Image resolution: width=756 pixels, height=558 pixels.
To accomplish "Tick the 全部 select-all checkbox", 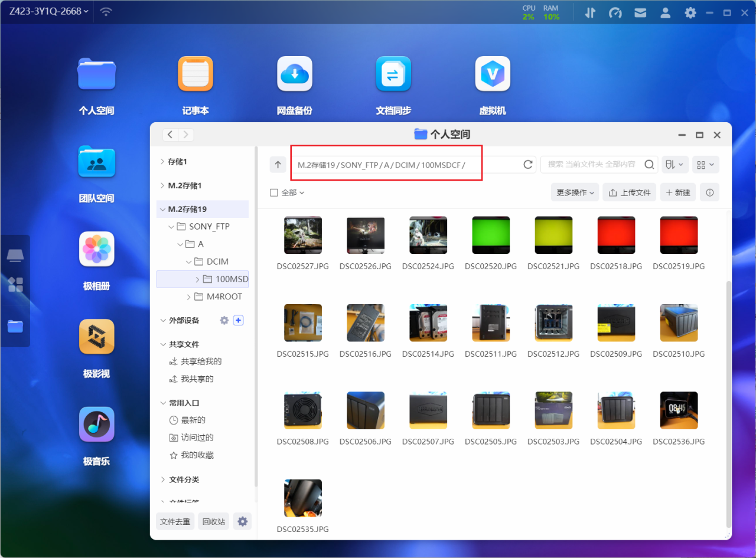I will click(274, 192).
